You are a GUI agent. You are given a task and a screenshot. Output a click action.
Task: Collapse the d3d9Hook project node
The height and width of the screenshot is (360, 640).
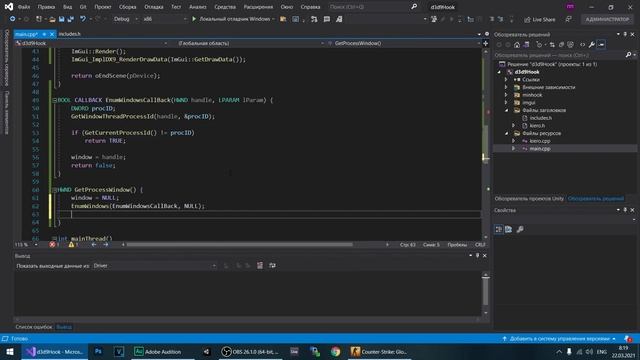[499, 72]
